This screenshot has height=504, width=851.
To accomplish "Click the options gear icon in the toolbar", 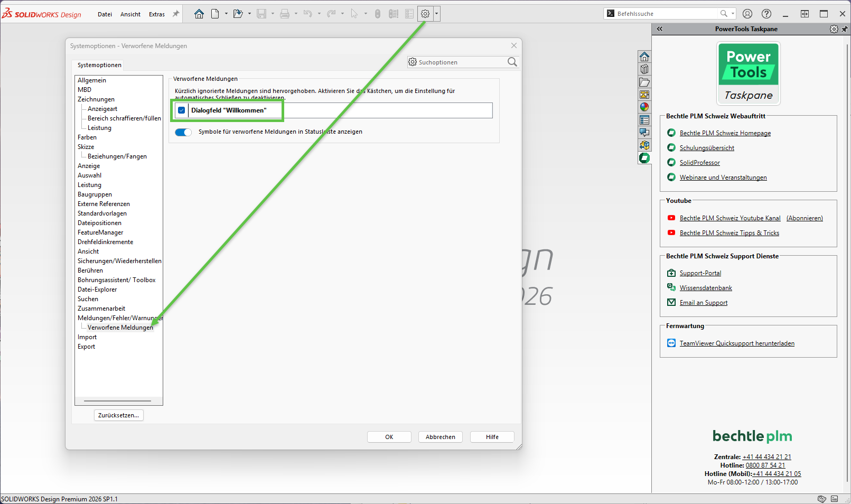I will click(x=425, y=14).
